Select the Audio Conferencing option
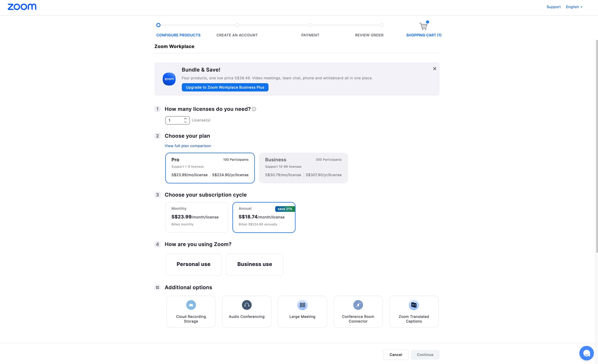 coord(246,311)
